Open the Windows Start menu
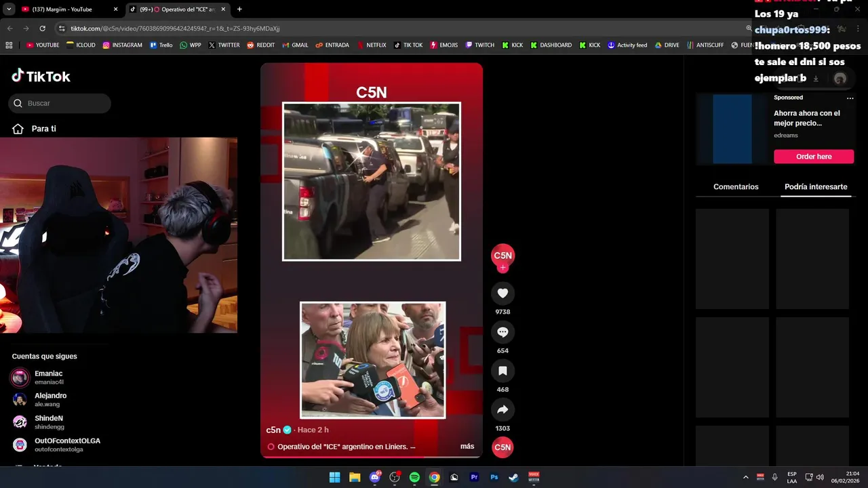Image resolution: width=868 pixels, height=488 pixels. coord(334,477)
